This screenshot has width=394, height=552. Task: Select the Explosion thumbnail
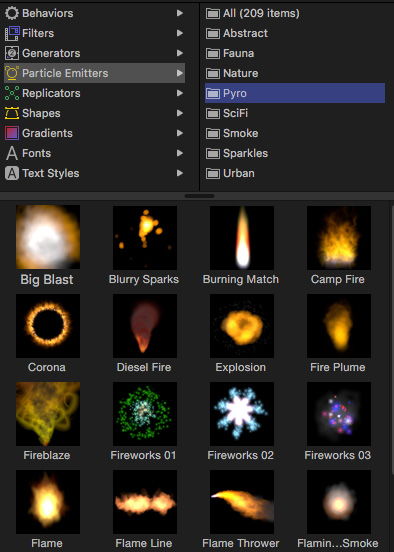point(242,326)
